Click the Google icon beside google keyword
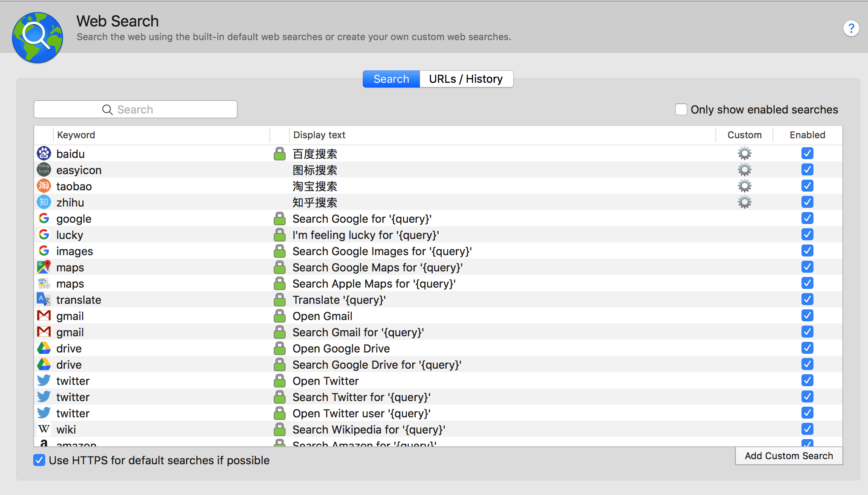 click(x=44, y=218)
